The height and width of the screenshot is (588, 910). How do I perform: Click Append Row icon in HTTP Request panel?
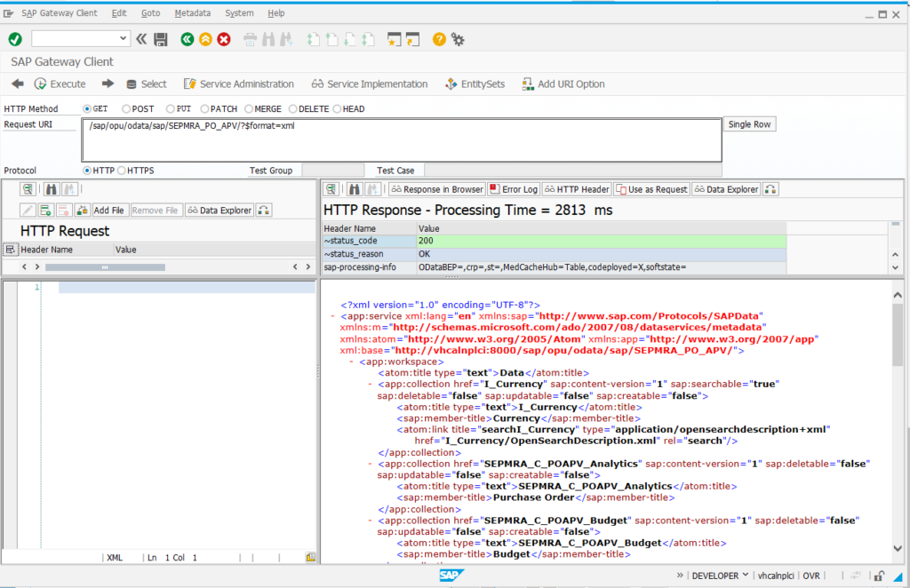46,210
